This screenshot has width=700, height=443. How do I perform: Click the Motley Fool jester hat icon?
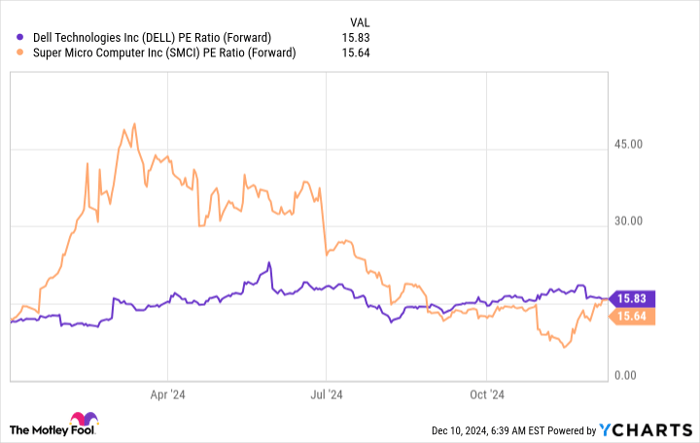point(82,421)
